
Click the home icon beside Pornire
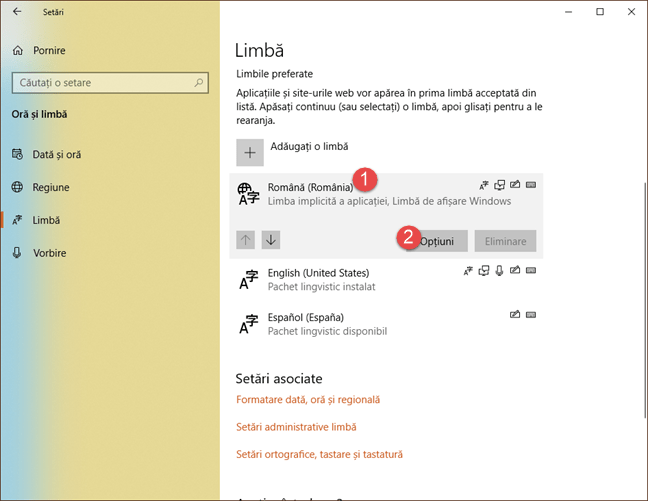(x=18, y=50)
